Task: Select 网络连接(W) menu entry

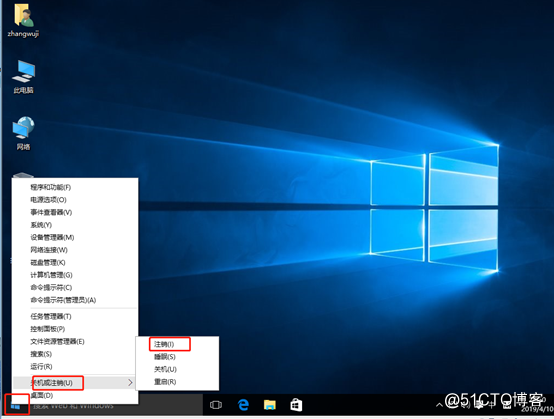Action: pyautogui.click(x=75, y=250)
